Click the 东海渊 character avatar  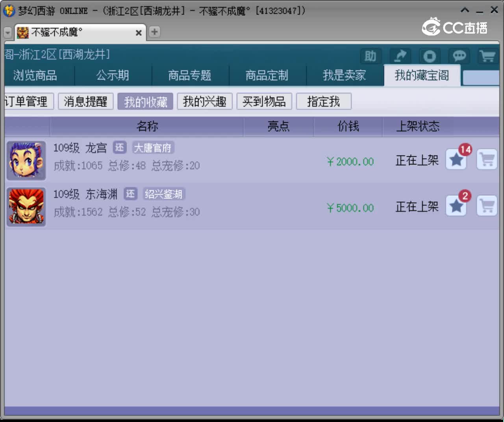26,207
